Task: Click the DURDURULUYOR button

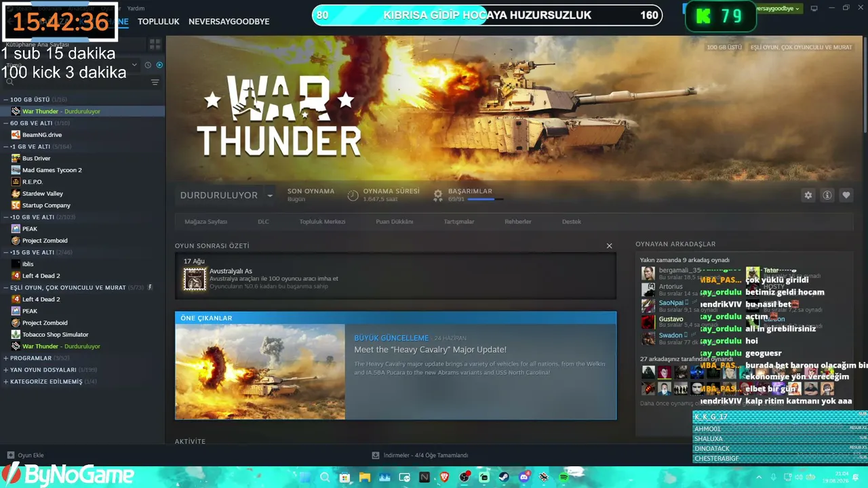Action: pyautogui.click(x=218, y=195)
